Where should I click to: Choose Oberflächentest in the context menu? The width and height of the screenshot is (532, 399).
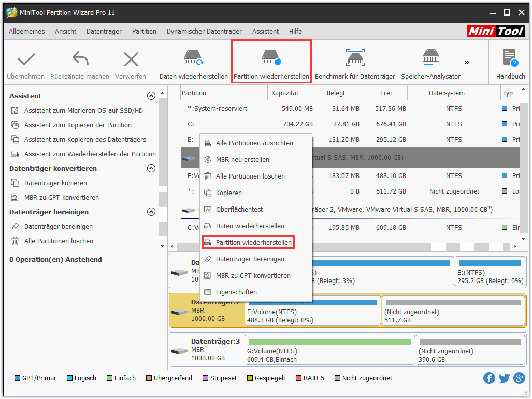239,210
